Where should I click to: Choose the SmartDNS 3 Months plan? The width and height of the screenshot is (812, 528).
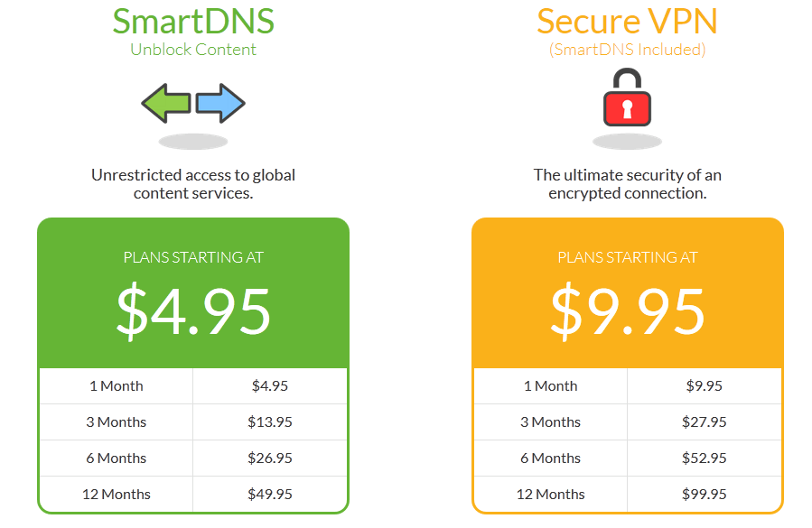click(x=193, y=422)
